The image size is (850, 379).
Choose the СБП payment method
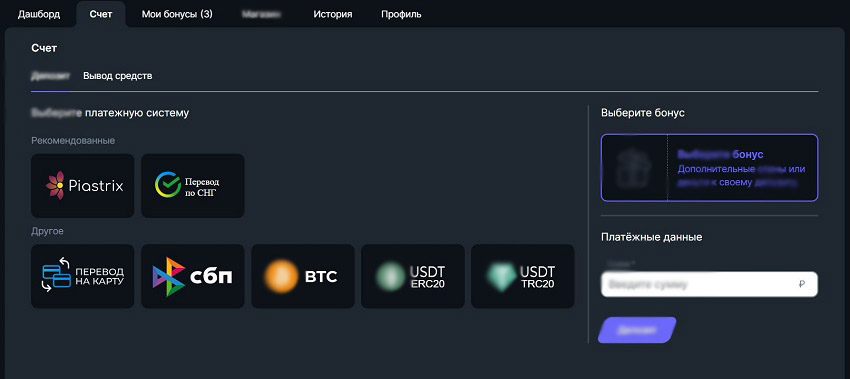pos(192,276)
